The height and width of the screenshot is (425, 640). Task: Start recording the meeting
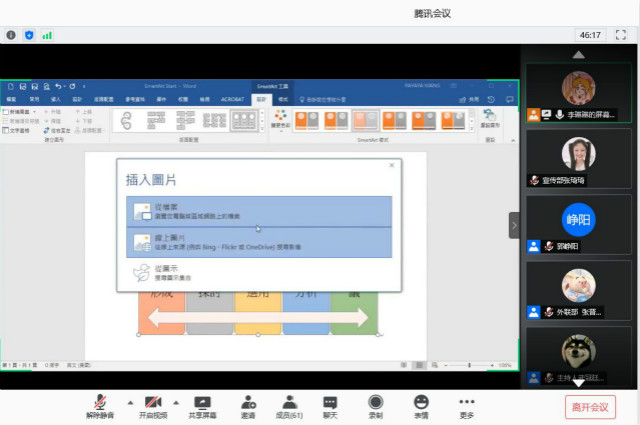pos(376,402)
